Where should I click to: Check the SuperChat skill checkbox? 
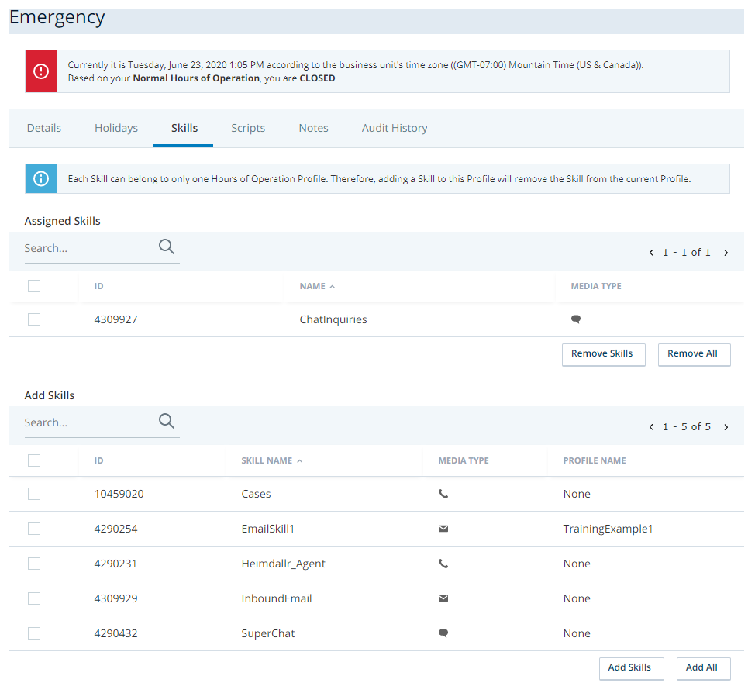[x=34, y=633]
